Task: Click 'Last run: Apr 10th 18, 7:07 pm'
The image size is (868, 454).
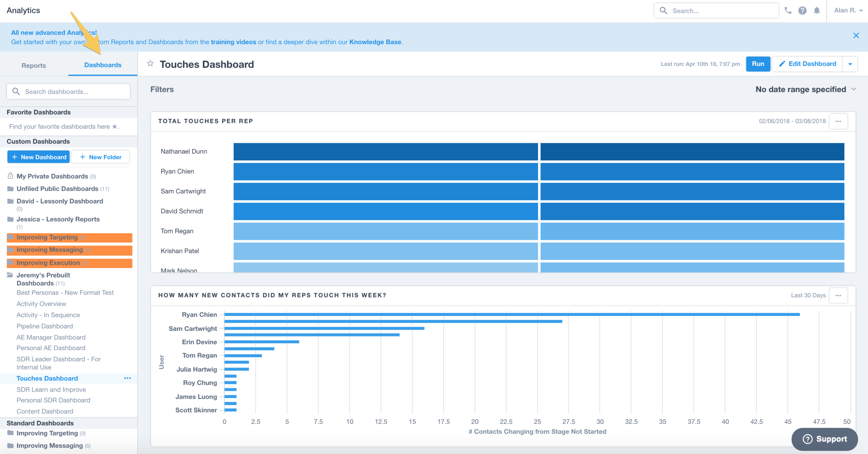Action: click(x=700, y=64)
